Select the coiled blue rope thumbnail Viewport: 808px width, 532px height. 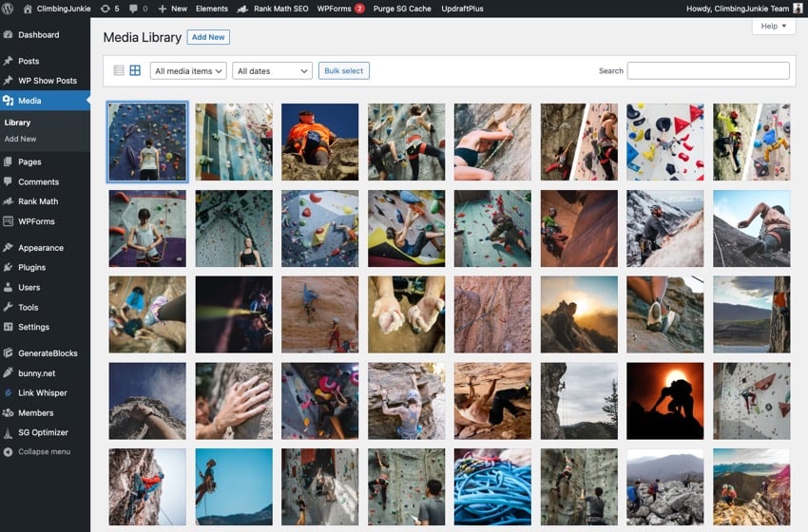pyautogui.click(x=492, y=487)
